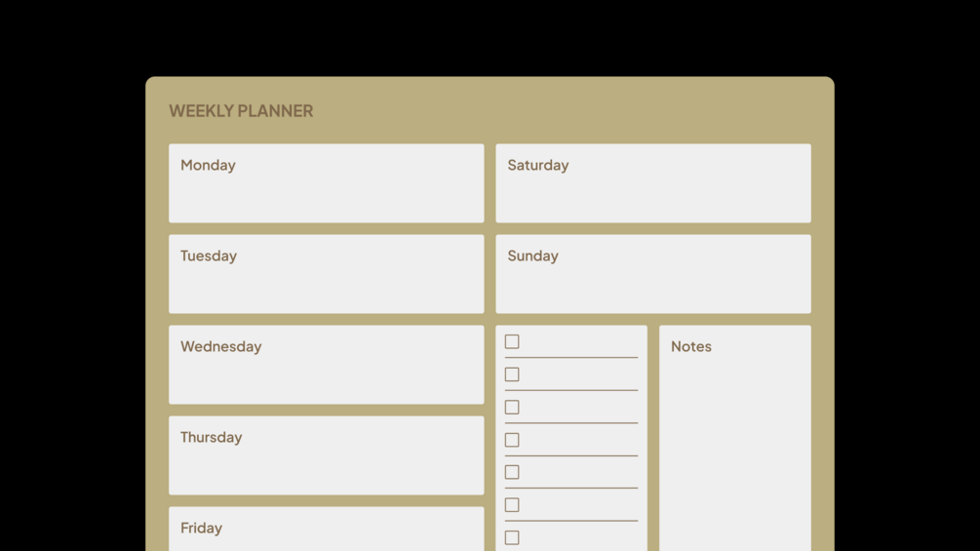Screen dimensions: 980x551
Task: Click the Saturday label text
Action: [x=537, y=166]
